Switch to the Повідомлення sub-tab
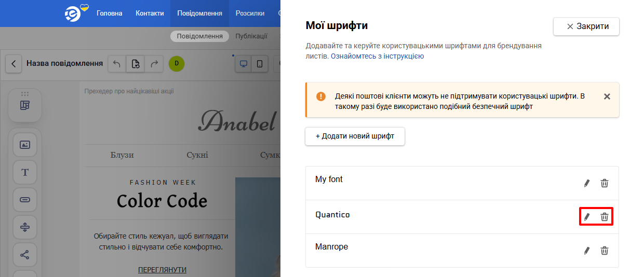This screenshot has width=644, height=277. coord(200,36)
